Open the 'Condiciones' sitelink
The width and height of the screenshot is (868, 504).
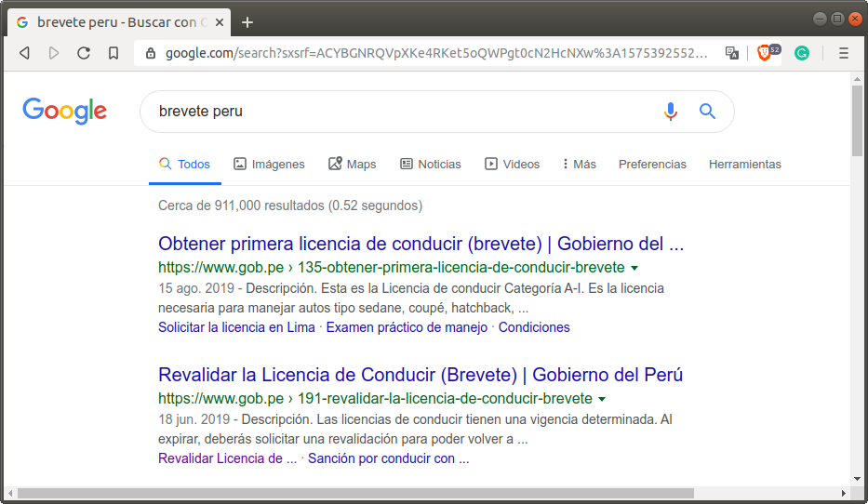click(534, 327)
